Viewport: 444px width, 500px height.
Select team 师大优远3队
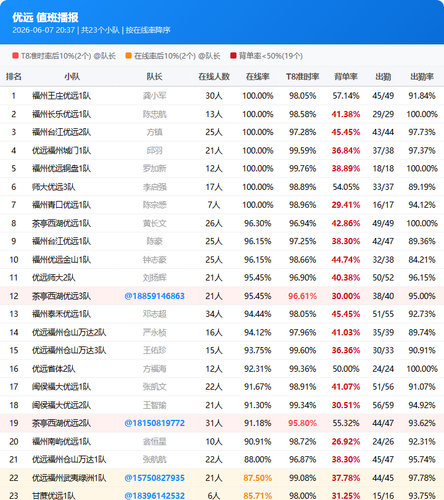54,187
